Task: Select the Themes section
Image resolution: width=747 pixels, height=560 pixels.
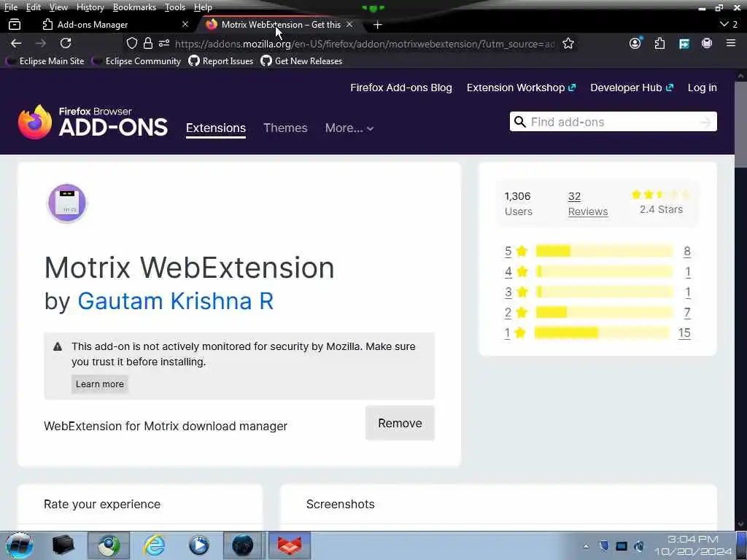Action: pyautogui.click(x=285, y=128)
